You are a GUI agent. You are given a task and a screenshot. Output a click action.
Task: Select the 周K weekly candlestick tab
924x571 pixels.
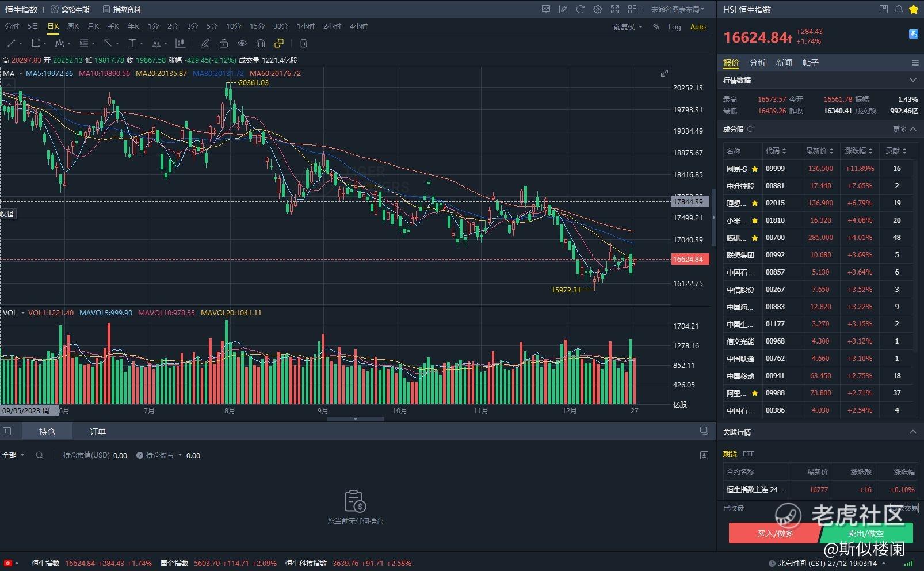click(x=73, y=26)
